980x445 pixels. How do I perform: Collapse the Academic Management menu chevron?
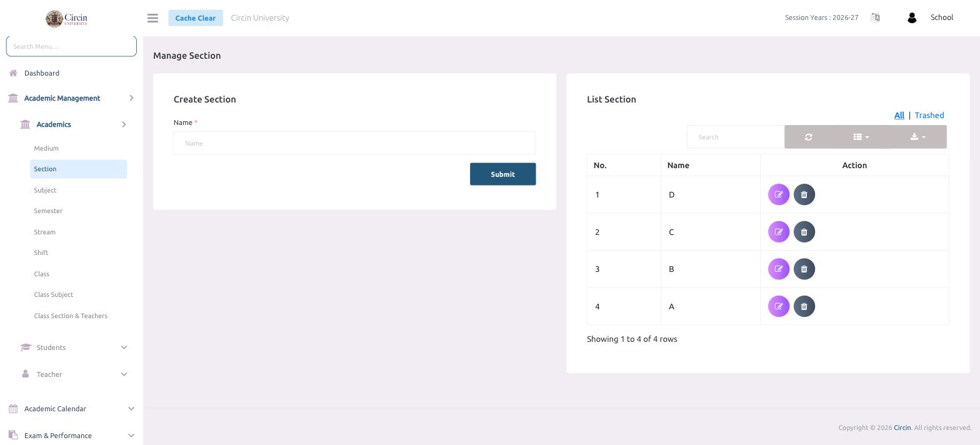(131, 98)
